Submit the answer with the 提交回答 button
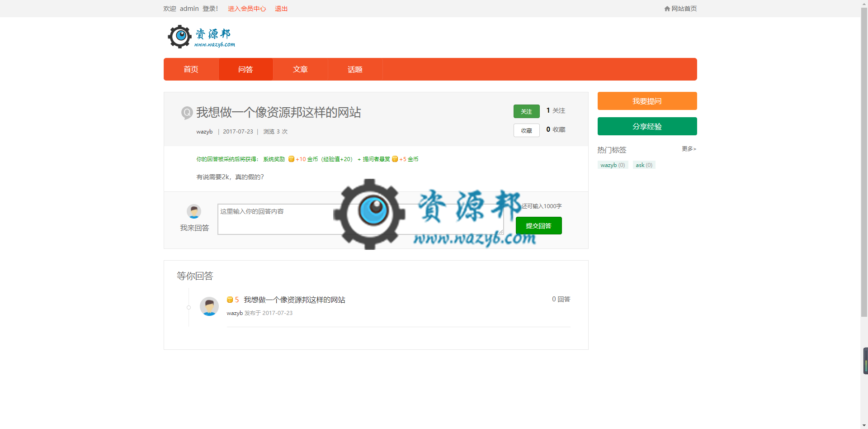Screen dimensions: 868x429 [538, 225]
